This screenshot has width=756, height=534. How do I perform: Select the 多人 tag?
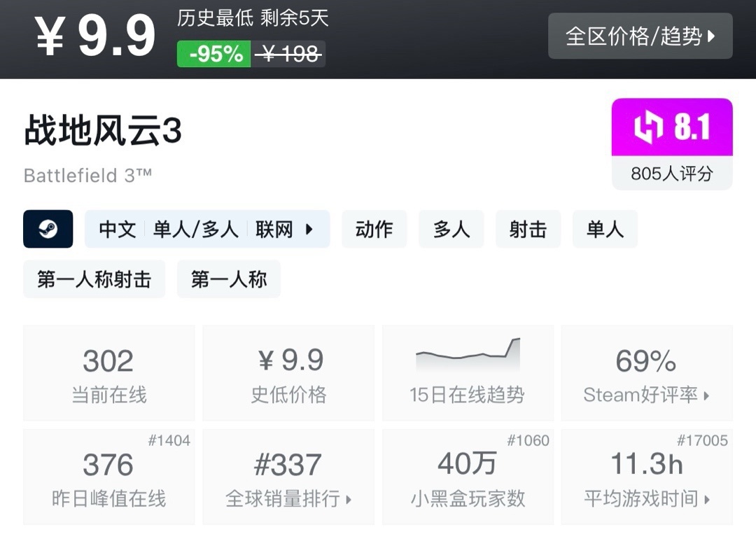[x=451, y=230]
